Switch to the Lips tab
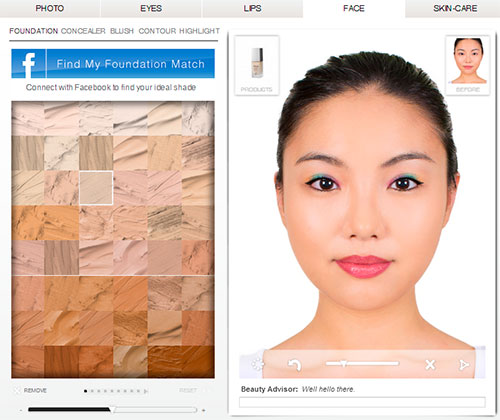The width and height of the screenshot is (500, 420). point(252,8)
